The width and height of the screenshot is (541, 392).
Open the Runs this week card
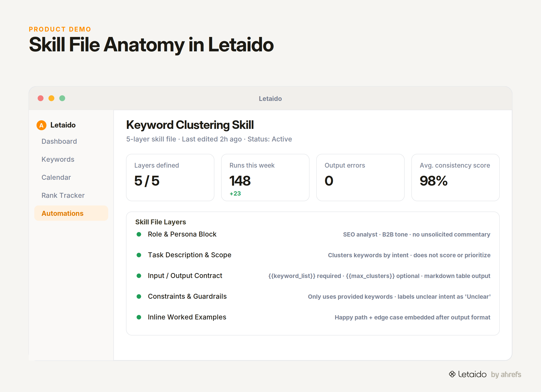coord(265,177)
